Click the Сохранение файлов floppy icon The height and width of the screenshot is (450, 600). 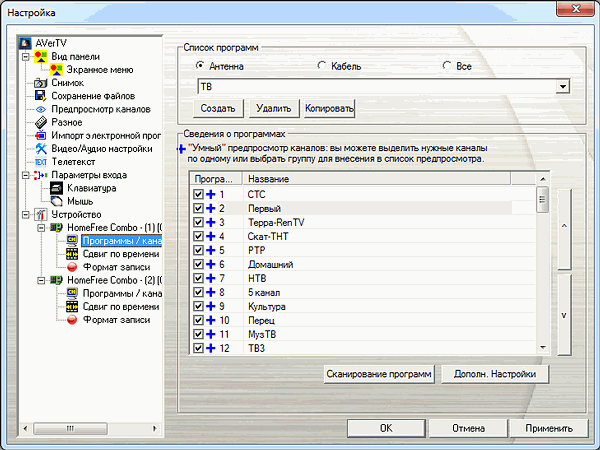[x=41, y=96]
